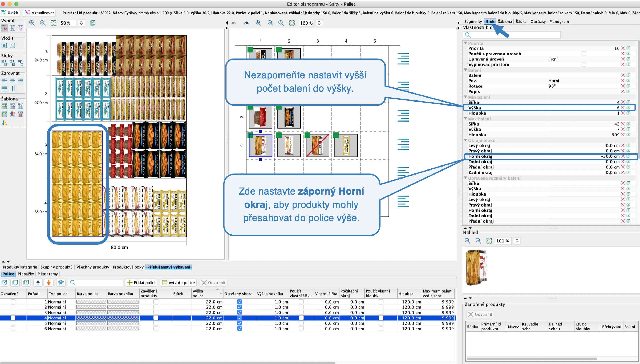Open the 50 % zoom stepper
The height and width of the screenshot is (364, 640).
coord(82,23)
